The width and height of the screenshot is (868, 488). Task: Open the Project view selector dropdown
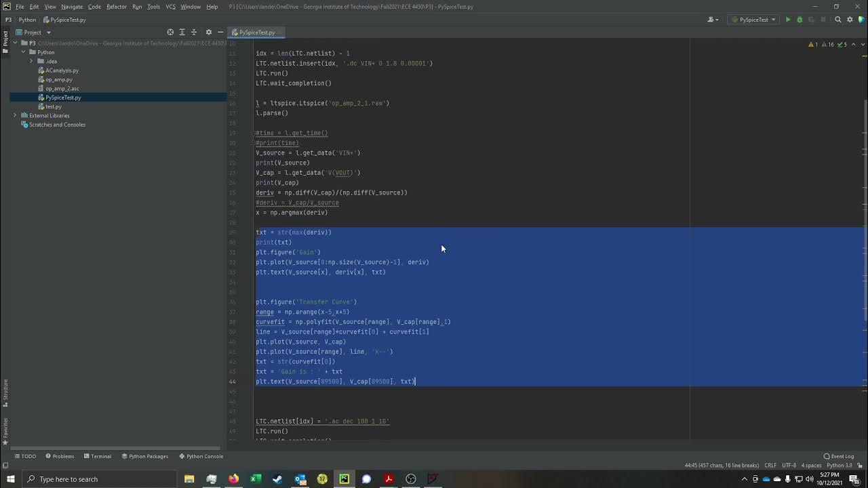click(x=33, y=32)
